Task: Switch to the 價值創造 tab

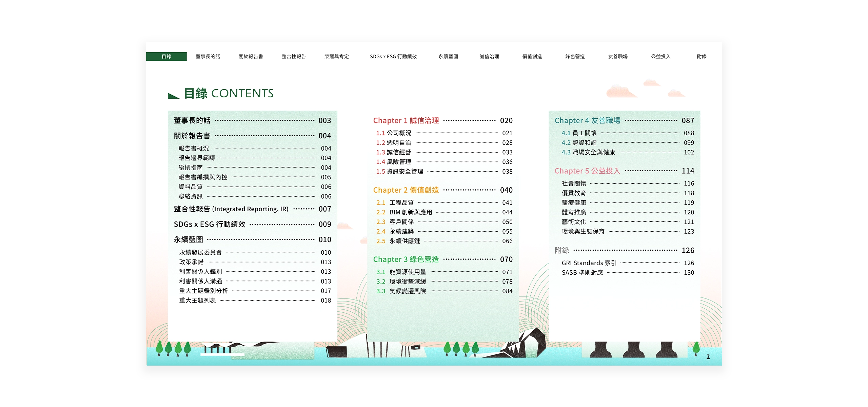Action: 532,57
